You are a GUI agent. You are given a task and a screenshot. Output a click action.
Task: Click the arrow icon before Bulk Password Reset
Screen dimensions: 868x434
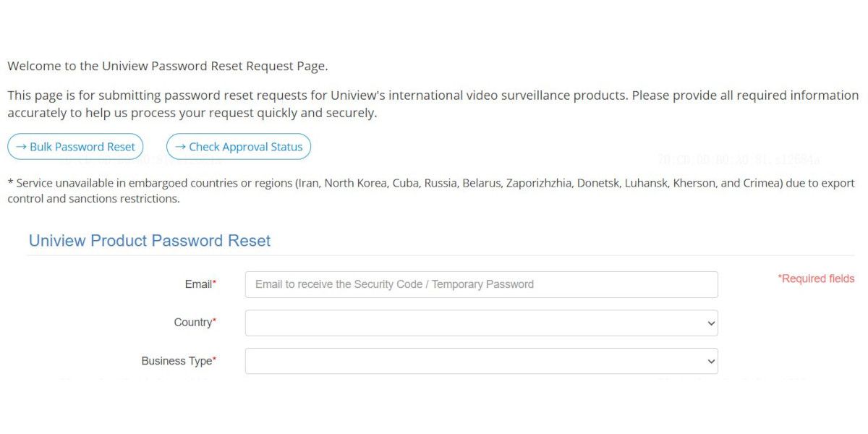click(x=21, y=147)
